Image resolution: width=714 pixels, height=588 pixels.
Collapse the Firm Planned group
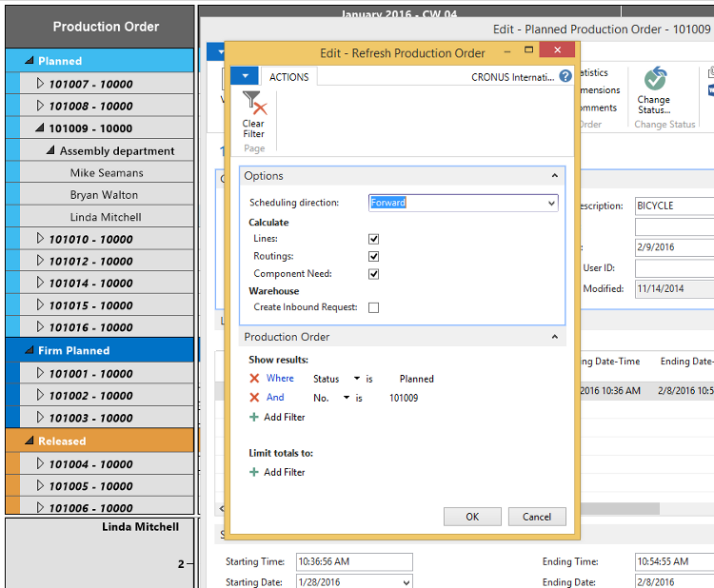(30, 350)
